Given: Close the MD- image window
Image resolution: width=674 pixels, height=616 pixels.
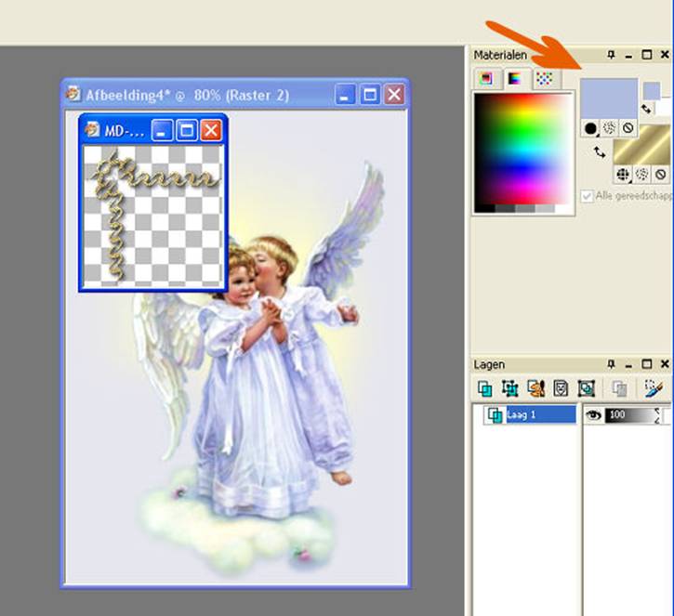Looking at the screenshot, I should click(x=211, y=130).
